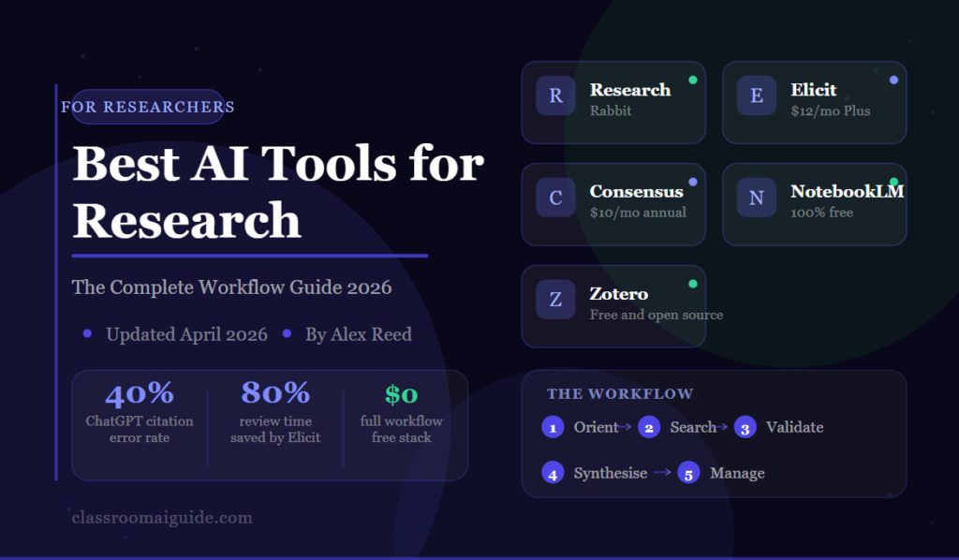Click the N icon for NotebookLM
959x560 pixels.
click(757, 198)
